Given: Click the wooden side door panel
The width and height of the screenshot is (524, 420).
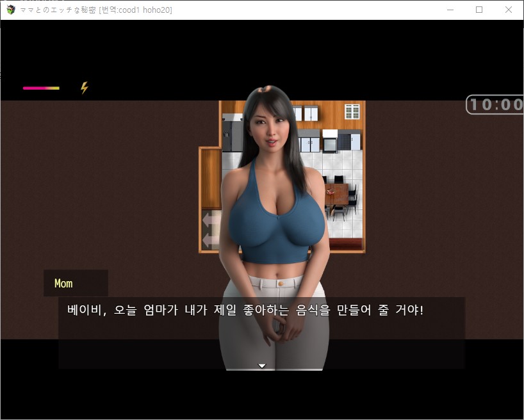Looking at the screenshot, I should pos(211,178).
